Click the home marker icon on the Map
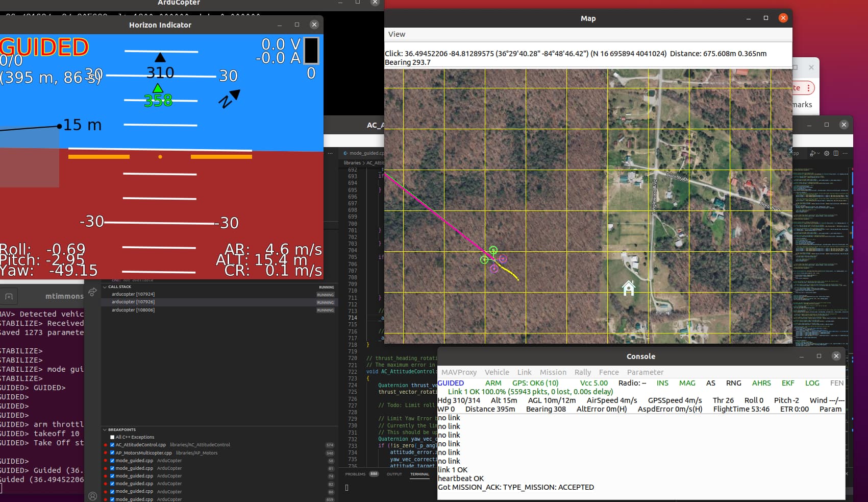Image resolution: width=868 pixels, height=502 pixels. 628,289
